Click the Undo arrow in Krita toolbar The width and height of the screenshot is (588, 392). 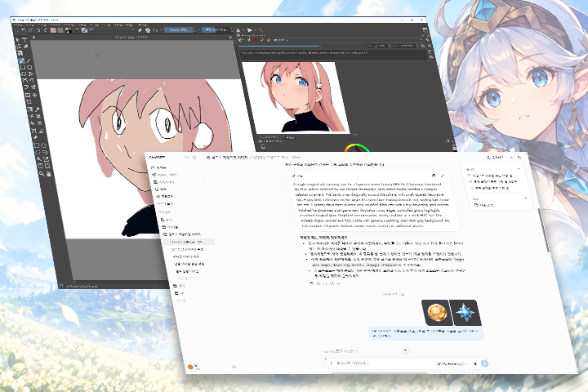click(38, 30)
